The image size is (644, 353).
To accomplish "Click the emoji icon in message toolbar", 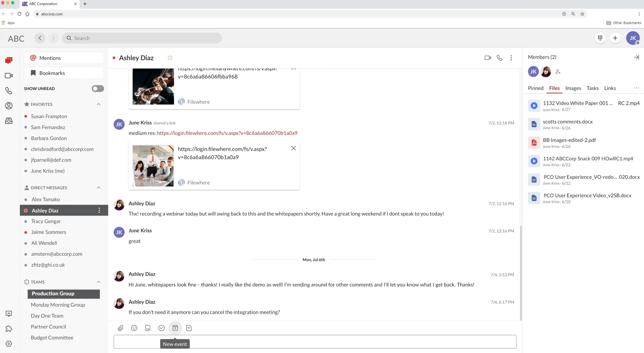I will [x=134, y=328].
